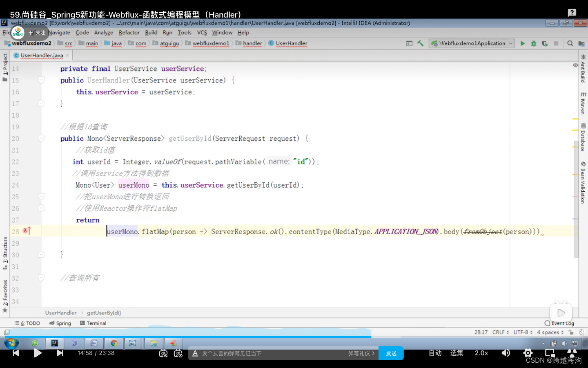Change line separator CRLF in status bar

(500, 332)
